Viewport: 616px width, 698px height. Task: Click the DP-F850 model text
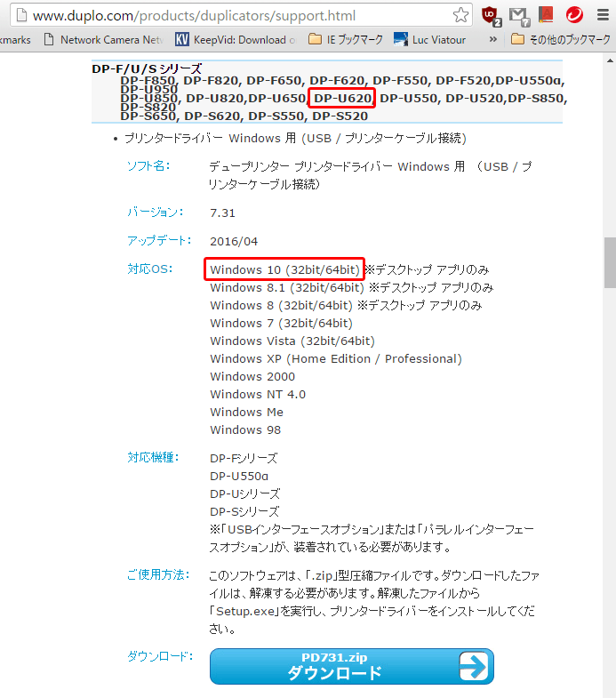coord(148,81)
